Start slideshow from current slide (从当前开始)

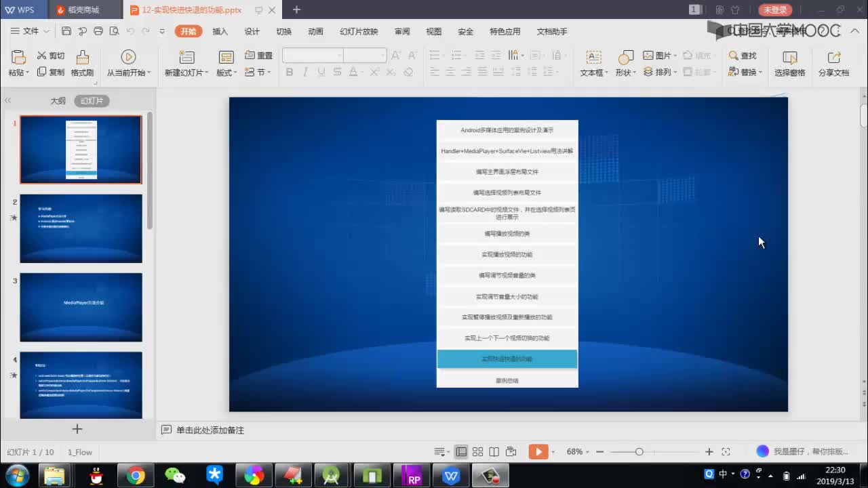pos(128,63)
